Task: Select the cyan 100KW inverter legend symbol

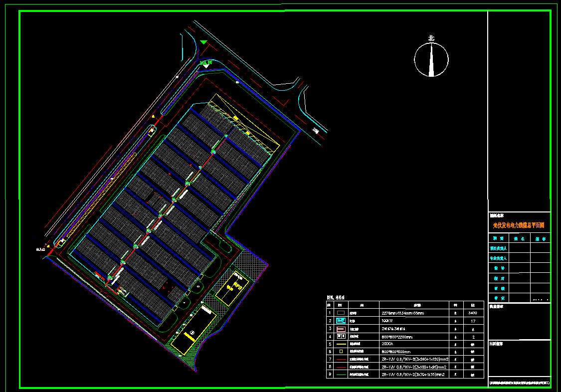Action: [341, 321]
